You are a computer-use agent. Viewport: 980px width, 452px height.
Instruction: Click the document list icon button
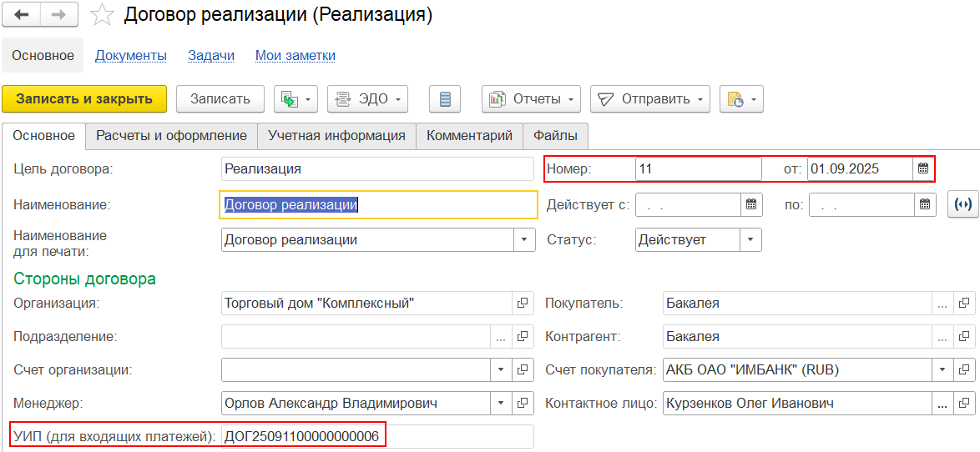(x=445, y=99)
